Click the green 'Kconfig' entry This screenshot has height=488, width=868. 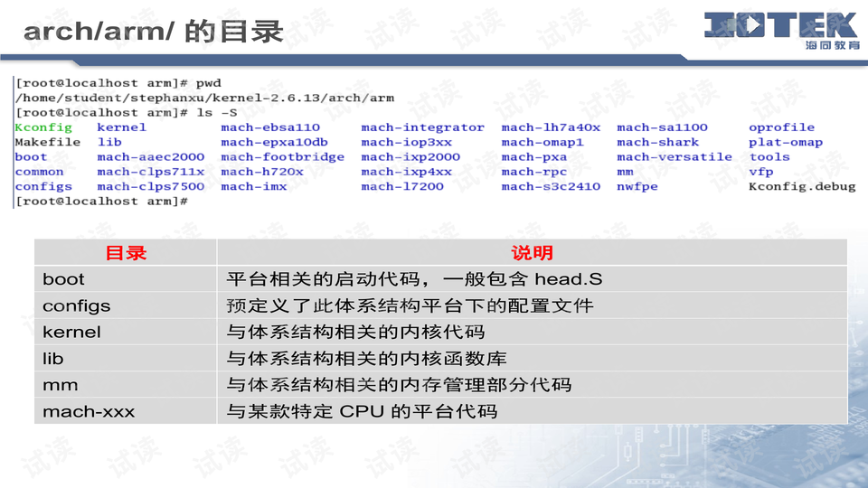[x=43, y=127]
